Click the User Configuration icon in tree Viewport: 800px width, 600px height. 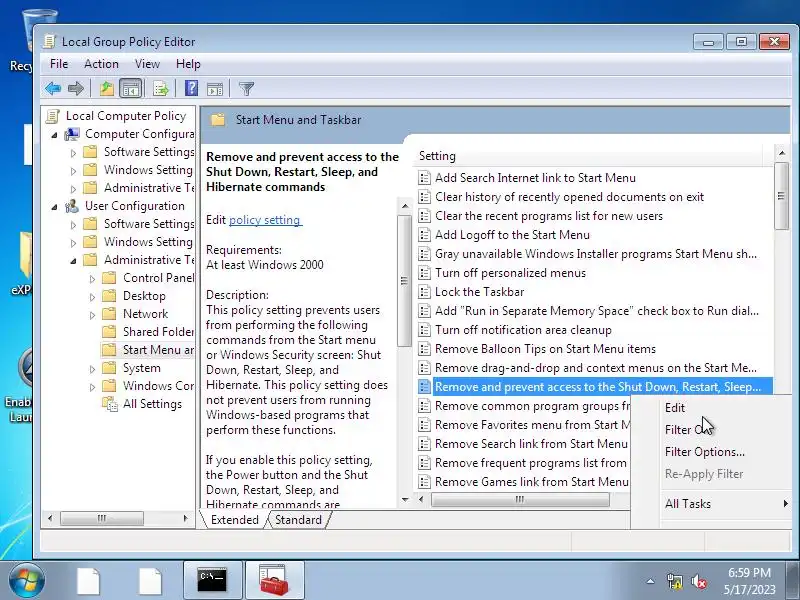[72, 206]
